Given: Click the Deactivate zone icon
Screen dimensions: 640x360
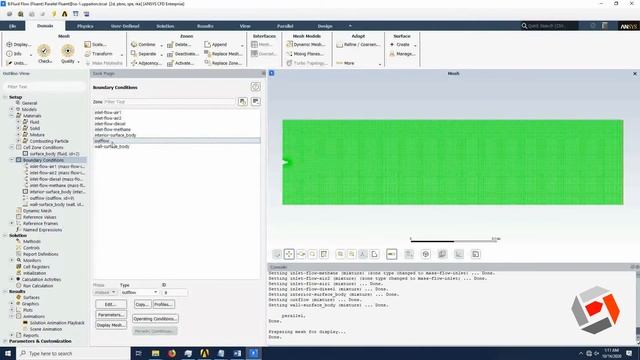Looking at the screenshot, I should [170, 53].
